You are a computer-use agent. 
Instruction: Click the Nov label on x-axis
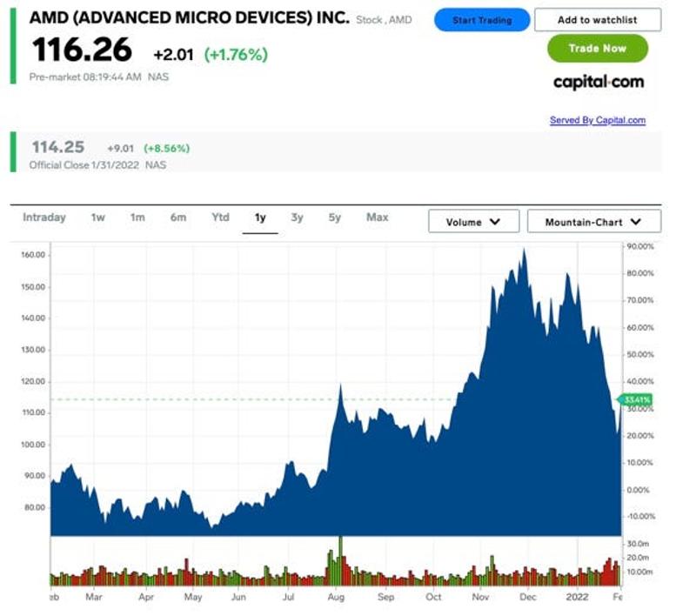(480, 597)
